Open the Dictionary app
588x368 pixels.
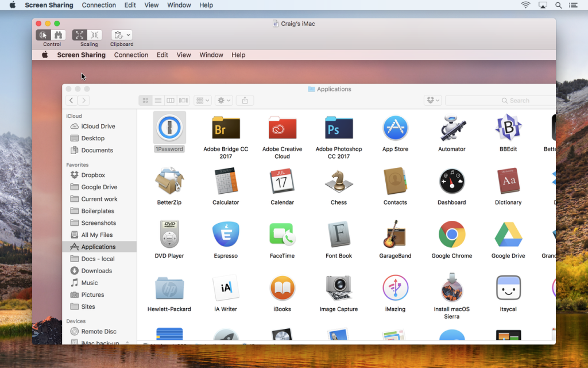(508, 181)
